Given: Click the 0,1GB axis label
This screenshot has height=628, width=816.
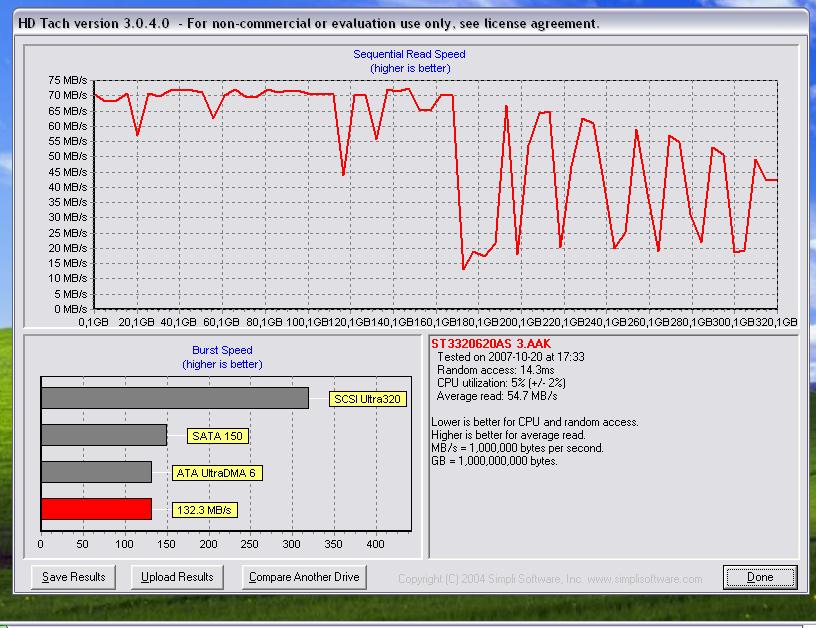Looking at the screenshot, I should tap(94, 322).
